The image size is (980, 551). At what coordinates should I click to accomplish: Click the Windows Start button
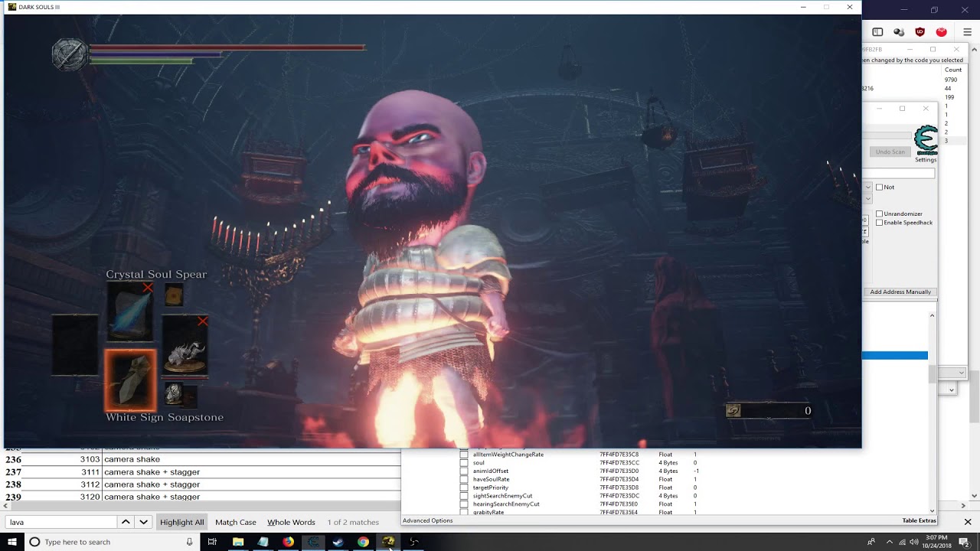[11, 542]
